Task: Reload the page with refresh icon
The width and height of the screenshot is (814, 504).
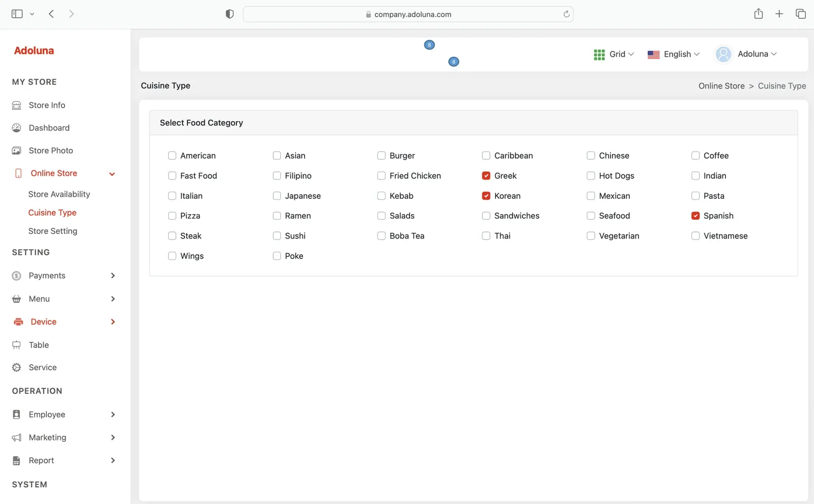Action: coord(566,14)
